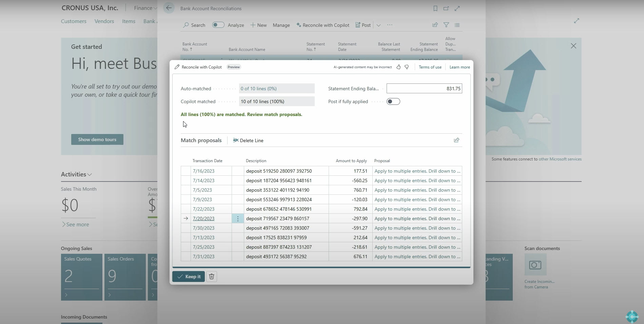Click the Statement Ending Balance field

pos(424,89)
